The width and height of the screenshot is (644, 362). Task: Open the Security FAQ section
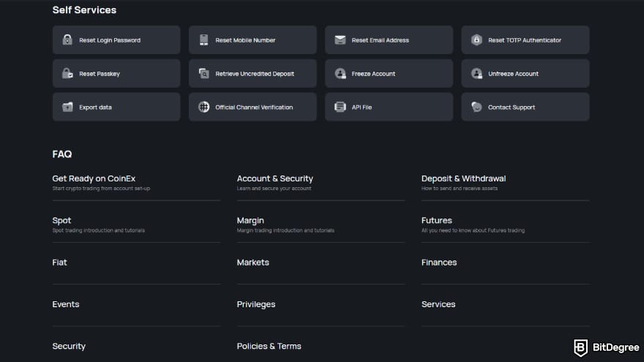point(69,347)
